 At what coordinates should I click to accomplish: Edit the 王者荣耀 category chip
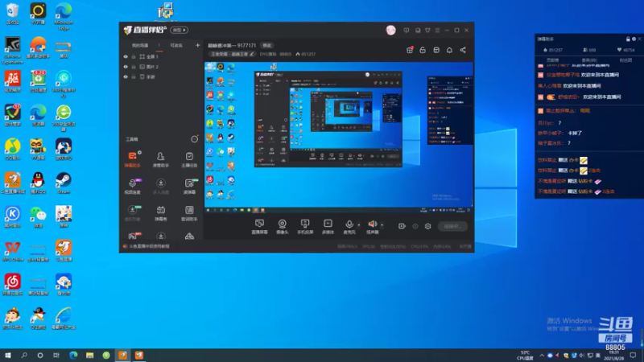pos(232,54)
